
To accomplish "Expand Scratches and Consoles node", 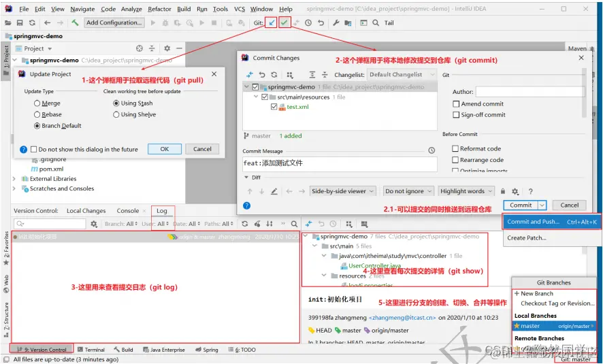I will coord(14,188).
